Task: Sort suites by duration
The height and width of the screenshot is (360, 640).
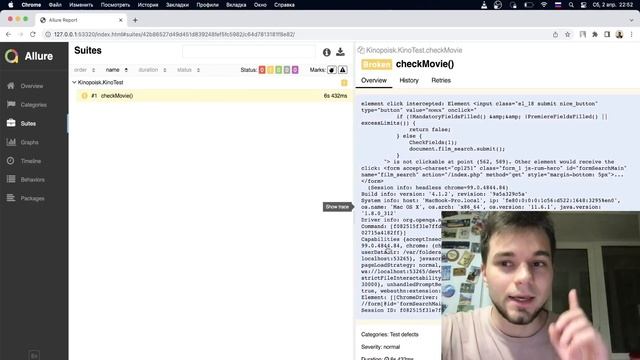Action: [152, 70]
